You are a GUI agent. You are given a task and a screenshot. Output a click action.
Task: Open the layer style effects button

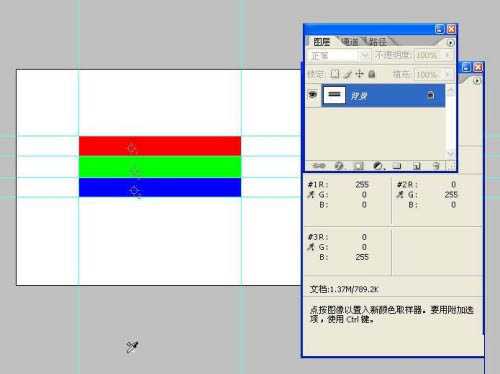[339, 165]
